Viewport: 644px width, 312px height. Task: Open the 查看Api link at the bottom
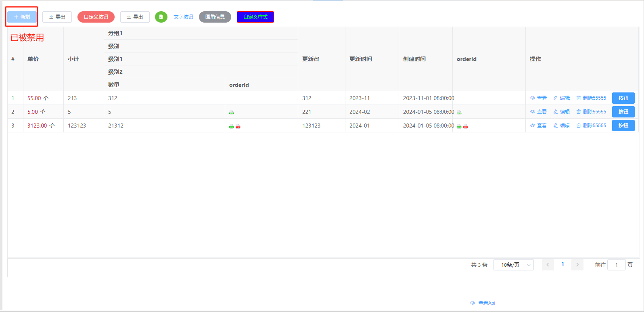[483, 303]
